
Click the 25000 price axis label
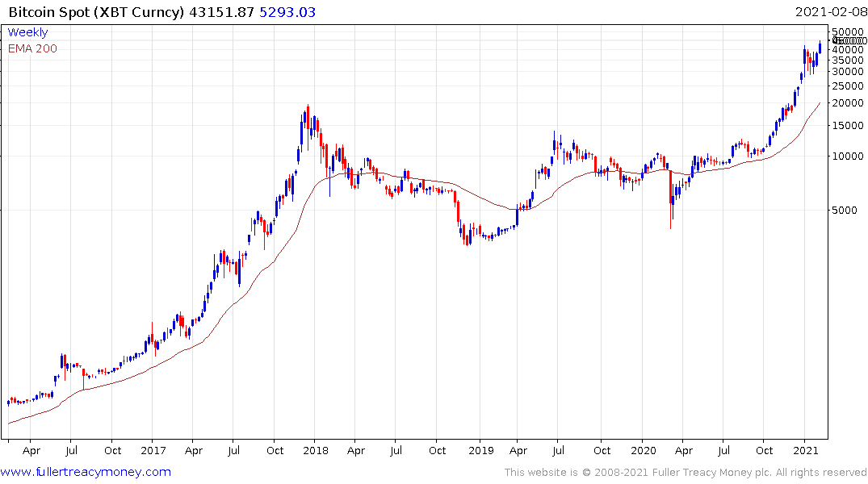pyautogui.click(x=848, y=86)
